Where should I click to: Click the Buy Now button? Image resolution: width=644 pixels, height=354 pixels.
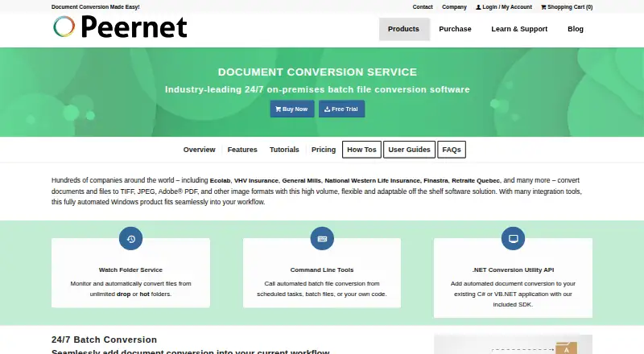pyautogui.click(x=292, y=109)
